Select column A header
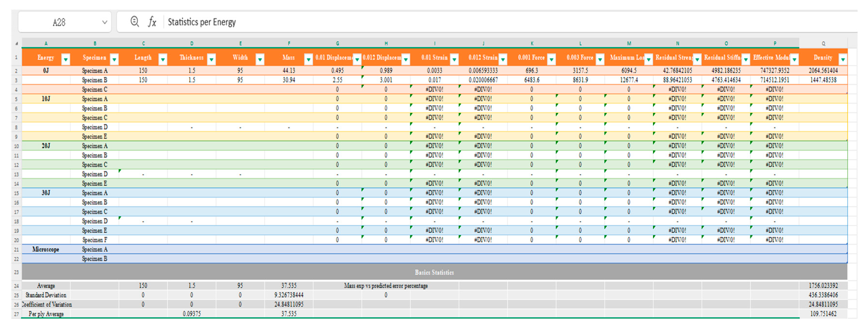Viewport: 868px width, 332px height. tap(46, 44)
